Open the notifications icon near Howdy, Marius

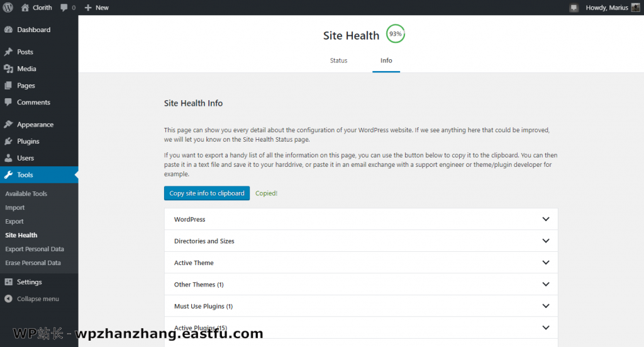(574, 8)
